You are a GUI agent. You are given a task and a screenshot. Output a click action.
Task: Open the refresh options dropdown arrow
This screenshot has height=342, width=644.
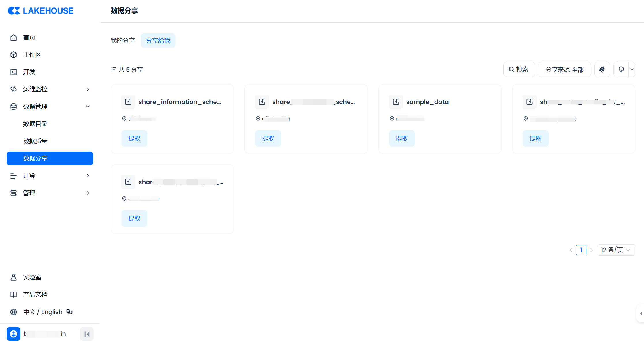[632, 69]
